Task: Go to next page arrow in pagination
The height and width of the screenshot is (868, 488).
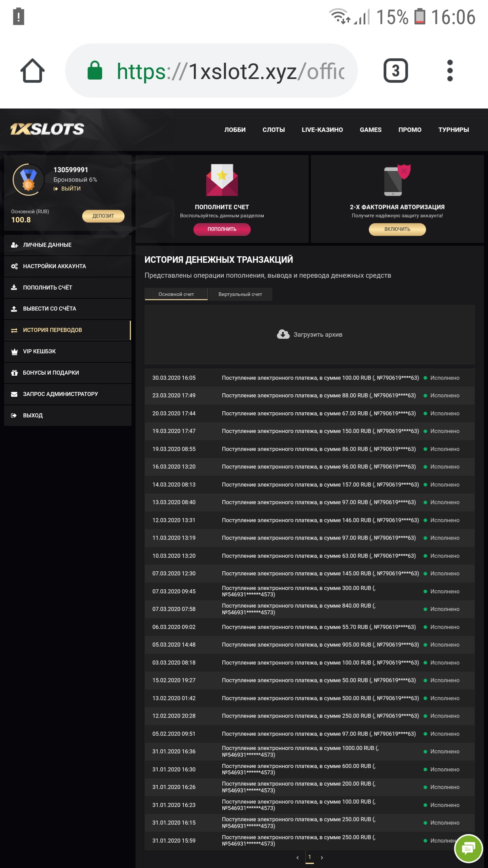Action: (322, 858)
